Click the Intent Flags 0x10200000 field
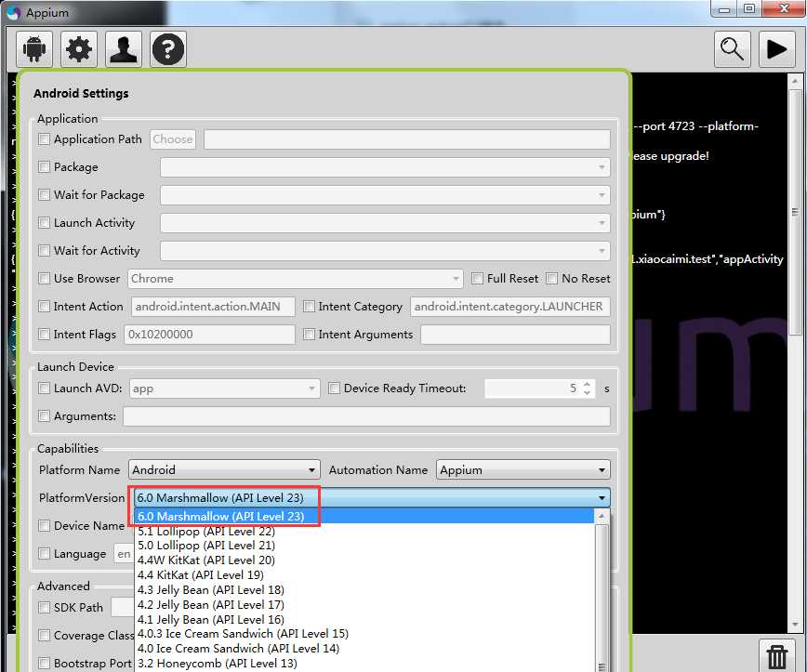Screen dimensions: 807x672 tap(209, 334)
